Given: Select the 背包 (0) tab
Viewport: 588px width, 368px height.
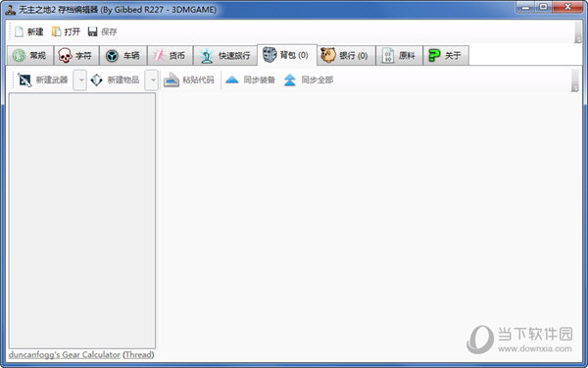Looking at the screenshot, I should 287,55.
